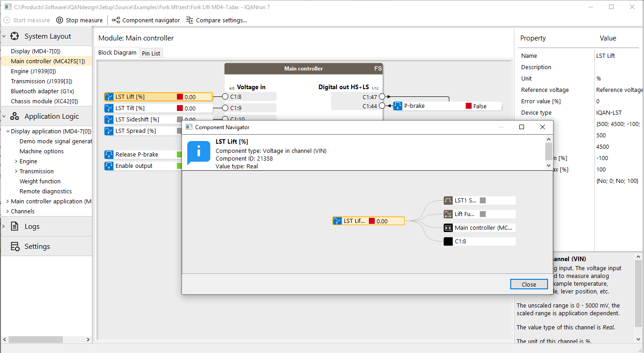Screen dimensions: 644x353
Task: Click the Settings section icon
Action: click(x=15, y=247)
